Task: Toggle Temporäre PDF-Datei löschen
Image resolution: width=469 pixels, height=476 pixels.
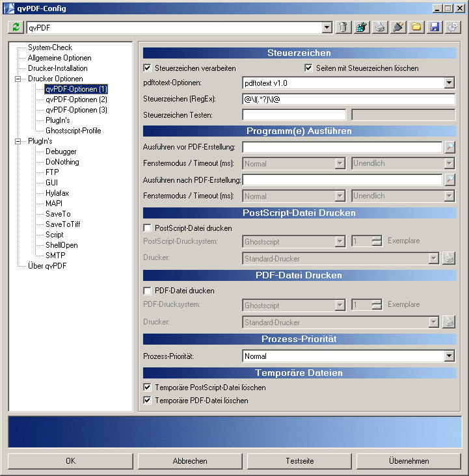Action: pyautogui.click(x=147, y=401)
